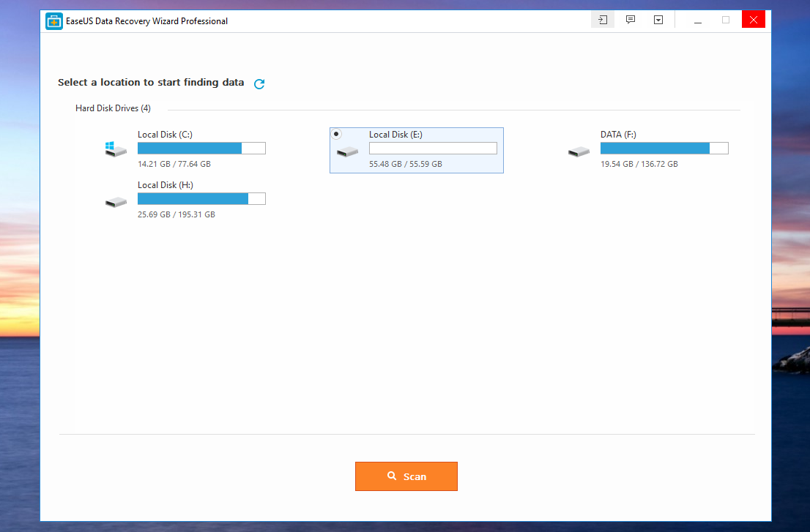
Task: Click the Local Disk (H:) usage bar
Action: (201, 198)
